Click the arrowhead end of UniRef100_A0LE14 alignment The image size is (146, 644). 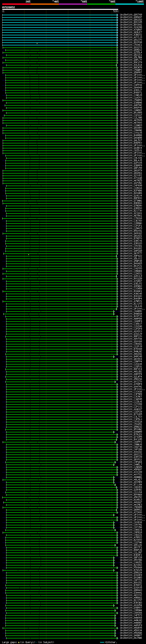(x=117, y=65)
